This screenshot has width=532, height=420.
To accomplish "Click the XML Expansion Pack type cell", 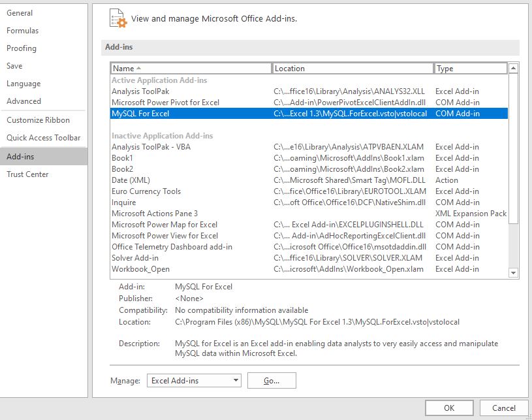I will [x=471, y=214].
